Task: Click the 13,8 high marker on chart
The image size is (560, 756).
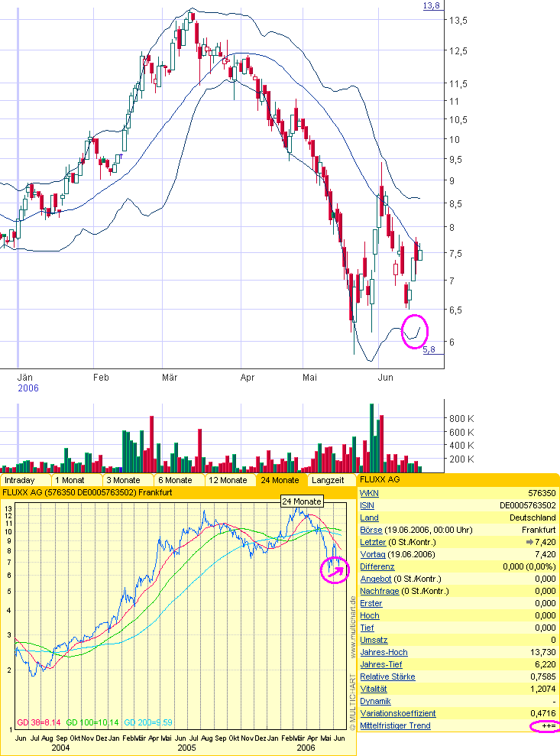Action: click(432, 6)
